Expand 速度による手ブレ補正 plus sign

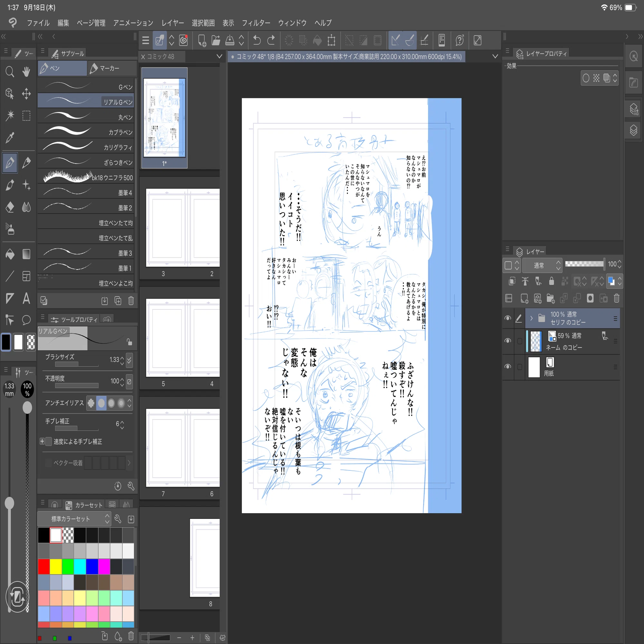click(42, 441)
